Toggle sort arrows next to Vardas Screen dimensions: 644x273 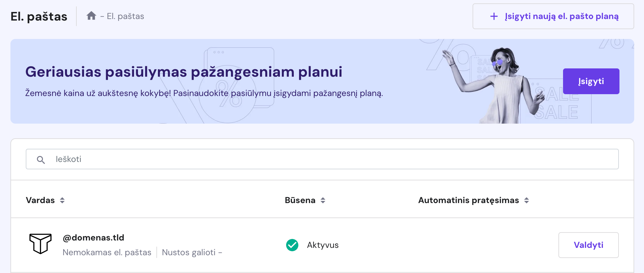(x=62, y=200)
